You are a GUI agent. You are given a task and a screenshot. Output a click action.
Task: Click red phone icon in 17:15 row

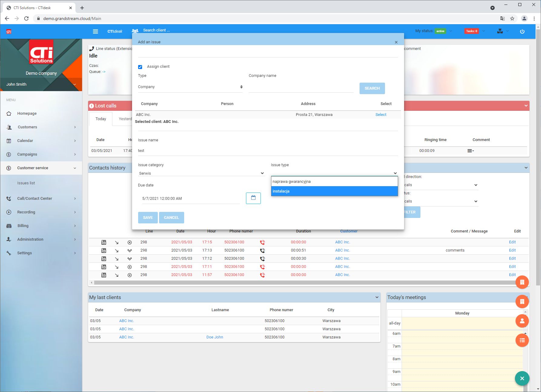point(262,242)
